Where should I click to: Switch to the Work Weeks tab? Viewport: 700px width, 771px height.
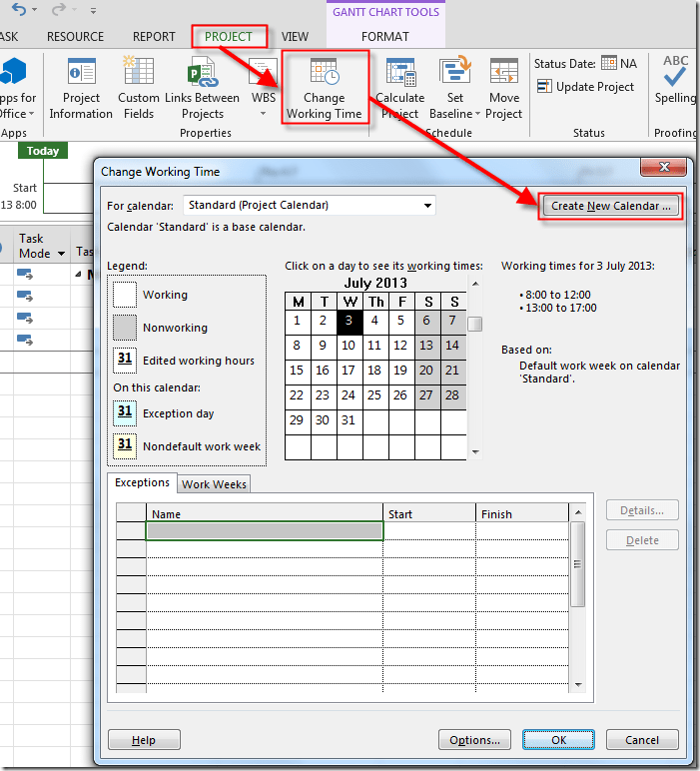(215, 484)
